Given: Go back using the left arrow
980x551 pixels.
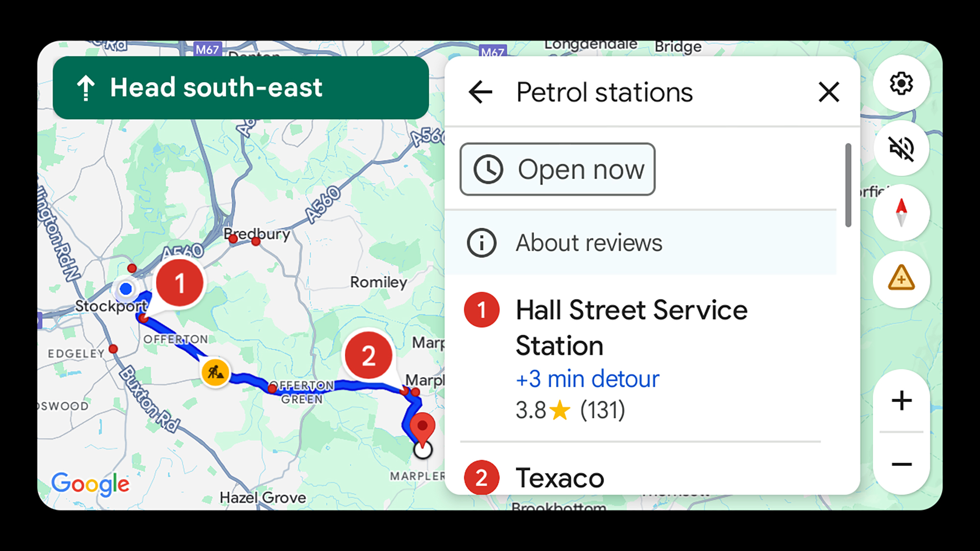Looking at the screenshot, I should [x=480, y=92].
